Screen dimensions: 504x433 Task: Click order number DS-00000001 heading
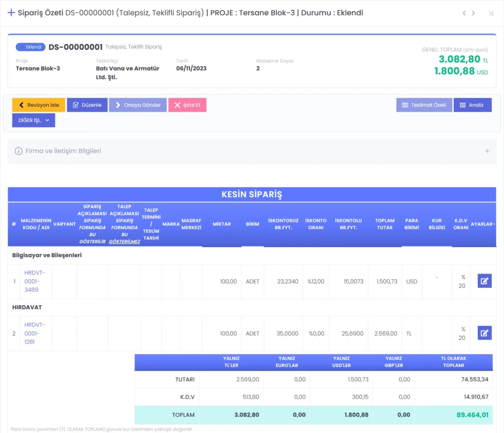(75, 47)
